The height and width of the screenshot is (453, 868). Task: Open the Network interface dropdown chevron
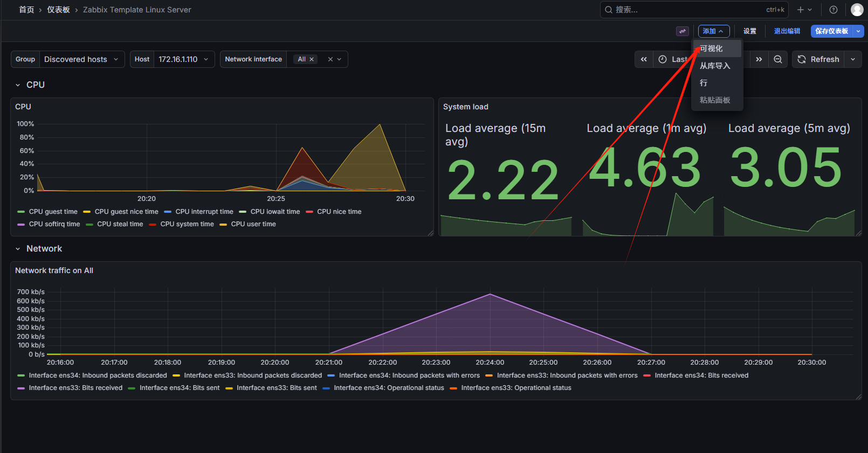339,59
